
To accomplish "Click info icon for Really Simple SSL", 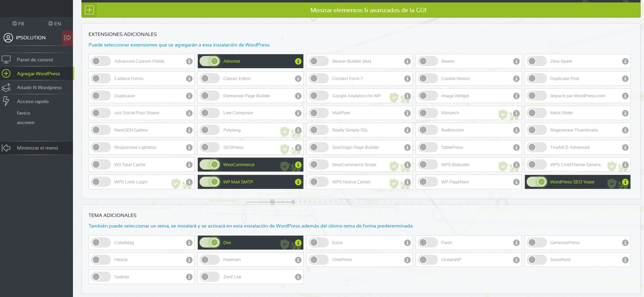I will pos(408,130).
